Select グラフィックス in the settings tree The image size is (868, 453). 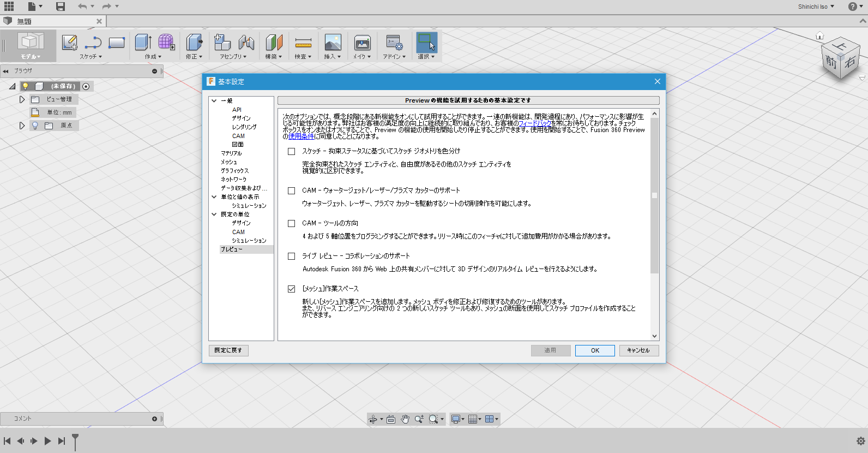coord(234,171)
